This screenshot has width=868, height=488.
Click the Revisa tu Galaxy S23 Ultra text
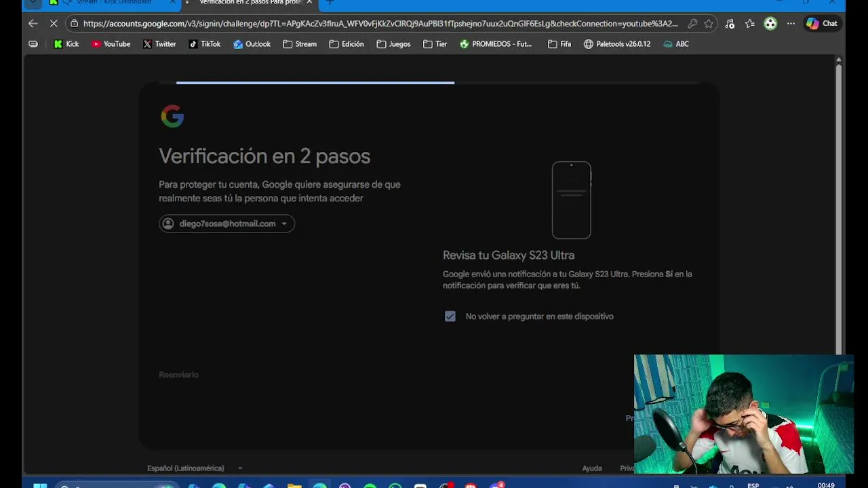coord(509,256)
